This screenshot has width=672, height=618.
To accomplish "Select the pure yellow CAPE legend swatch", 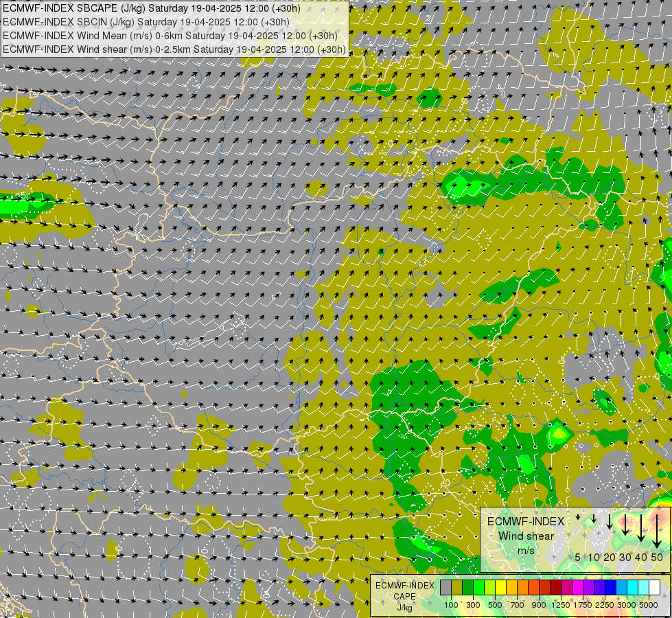I will click(500, 587).
